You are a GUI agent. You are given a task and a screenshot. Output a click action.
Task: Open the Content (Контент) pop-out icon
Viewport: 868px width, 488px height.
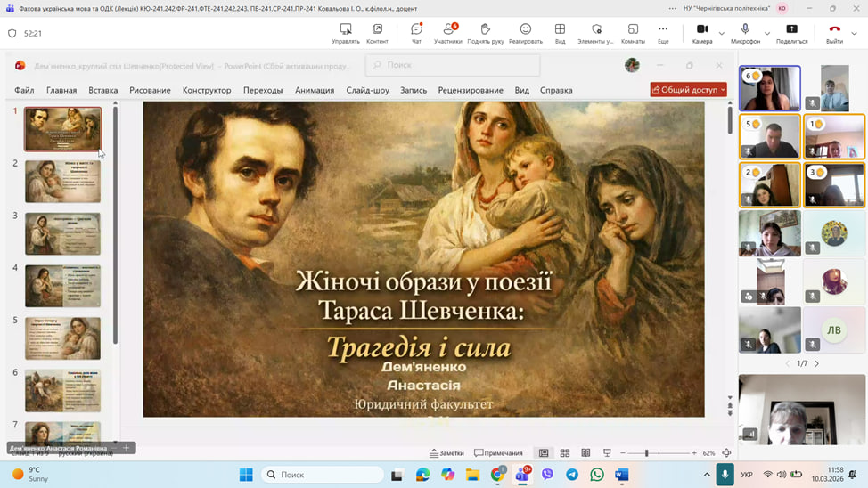377,33
